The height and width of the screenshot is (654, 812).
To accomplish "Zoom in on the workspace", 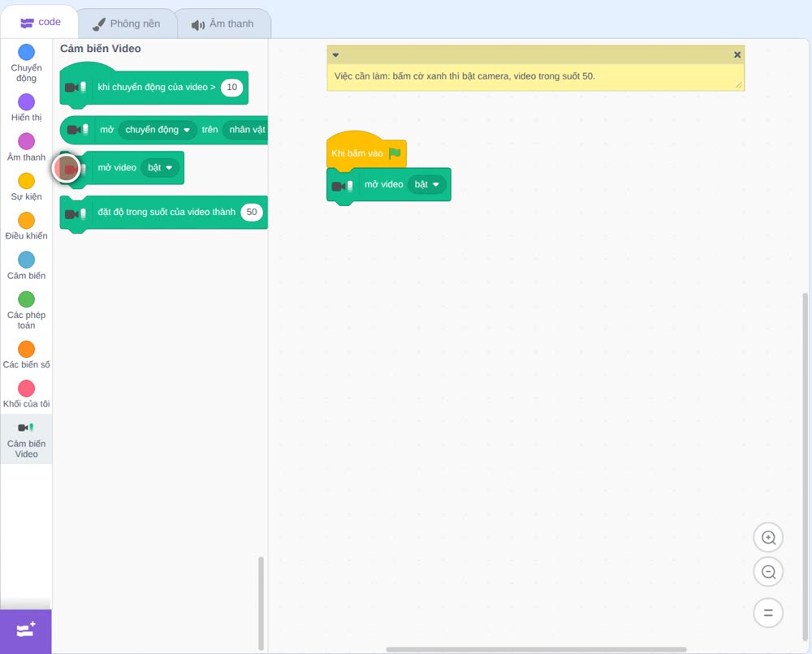I will coord(768,538).
